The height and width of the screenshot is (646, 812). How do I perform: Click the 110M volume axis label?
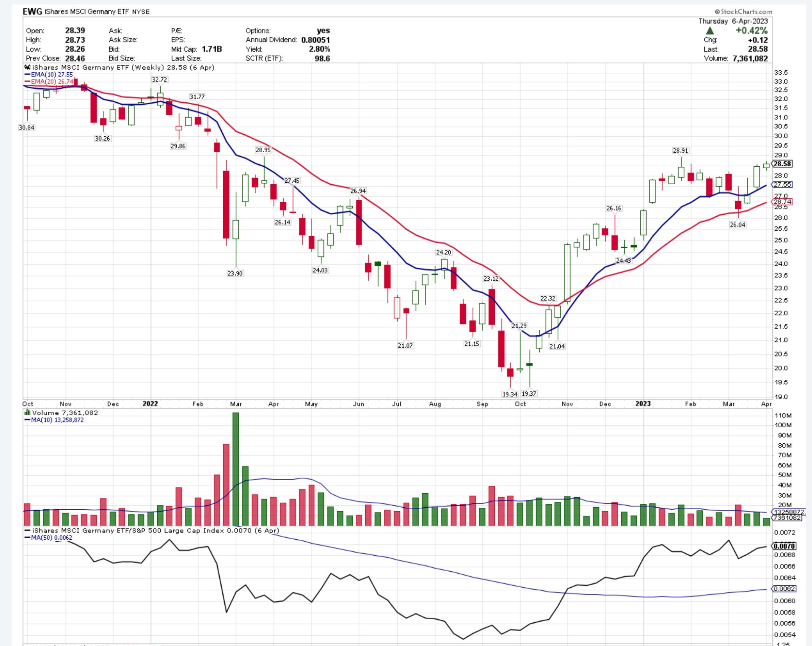pos(783,415)
